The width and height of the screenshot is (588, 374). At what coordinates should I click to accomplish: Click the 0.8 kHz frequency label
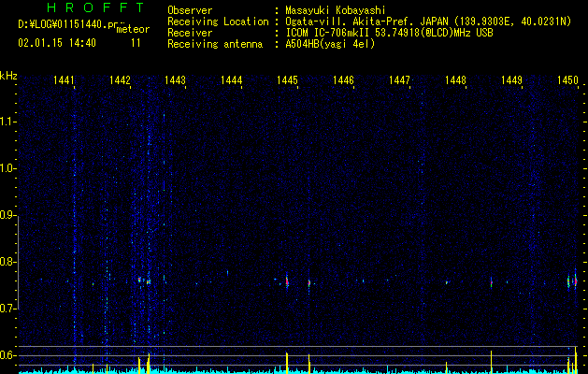point(8,262)
